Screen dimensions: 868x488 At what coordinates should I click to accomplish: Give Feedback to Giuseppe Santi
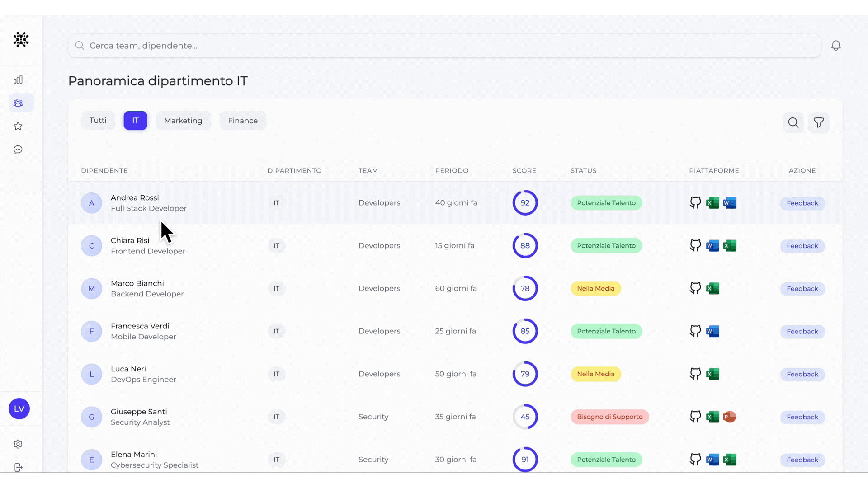point(802,417)
